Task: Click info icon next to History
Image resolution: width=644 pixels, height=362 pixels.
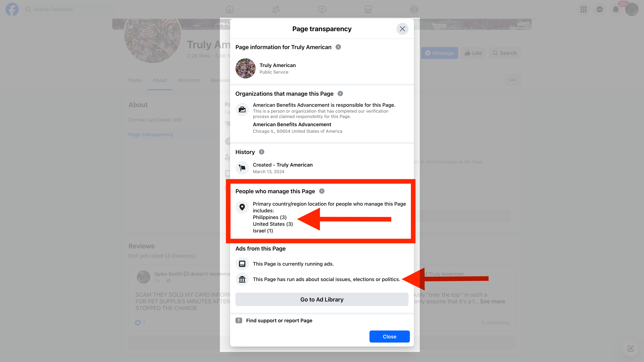Action: tap(261, 152)
